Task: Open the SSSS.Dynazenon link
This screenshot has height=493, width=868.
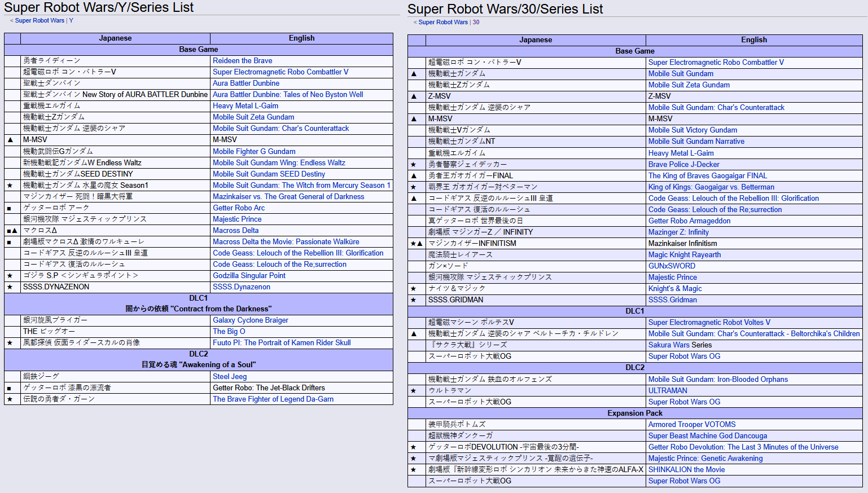Action: click(242, 287)
